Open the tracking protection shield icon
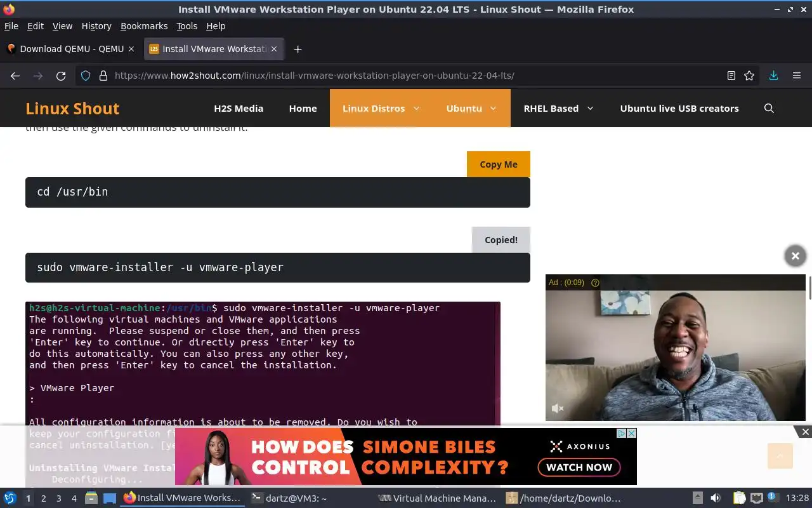 tap(86, 76)
